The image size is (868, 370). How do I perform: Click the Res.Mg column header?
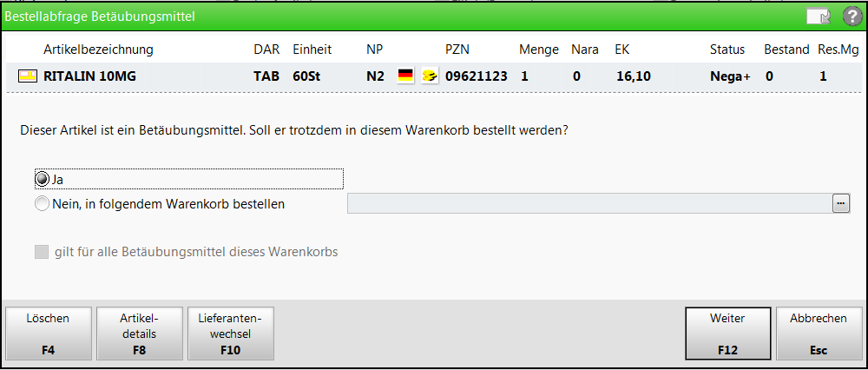pos(838,50)
